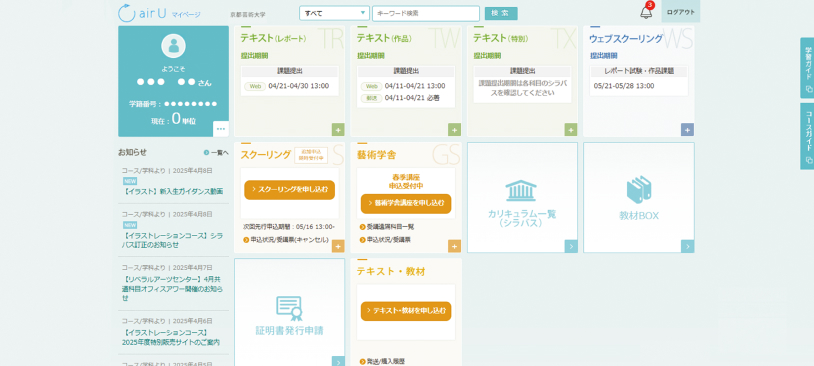Open 受講追篩科目一覧 link

pyautogui.click(x=387, y=227)
